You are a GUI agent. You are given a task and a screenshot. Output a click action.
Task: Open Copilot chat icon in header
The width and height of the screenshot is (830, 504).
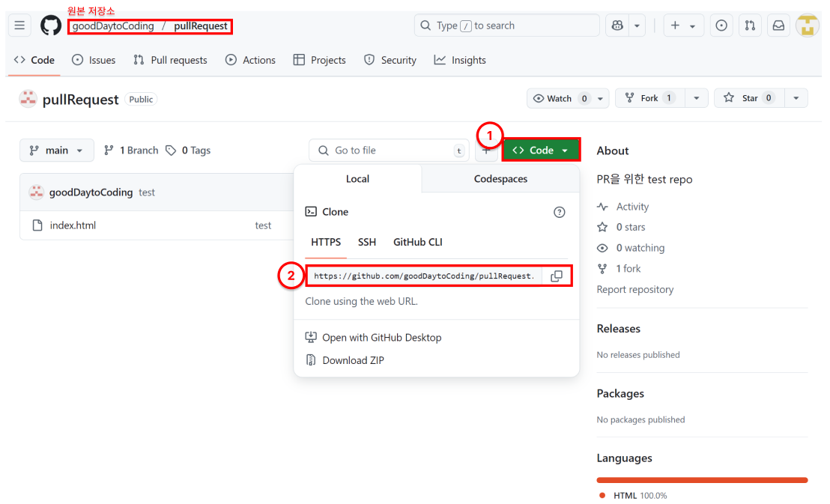click(617, 25)
